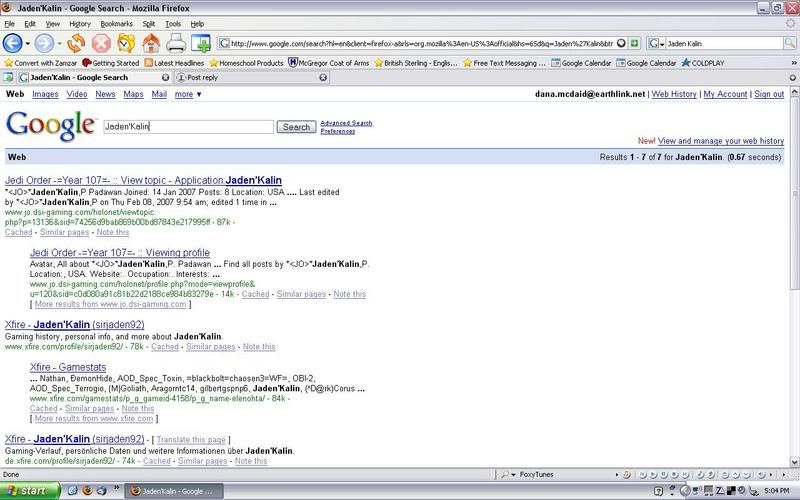Click the FoxyTunes next track button
This screenshot has width=800, height=500.
click(686, 475)
